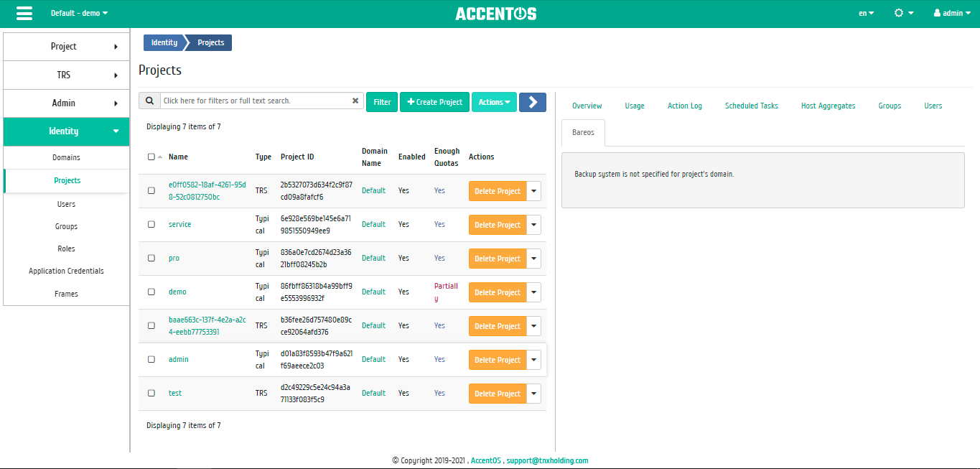
Task: Delete the admin project
Action: [498, 360]
